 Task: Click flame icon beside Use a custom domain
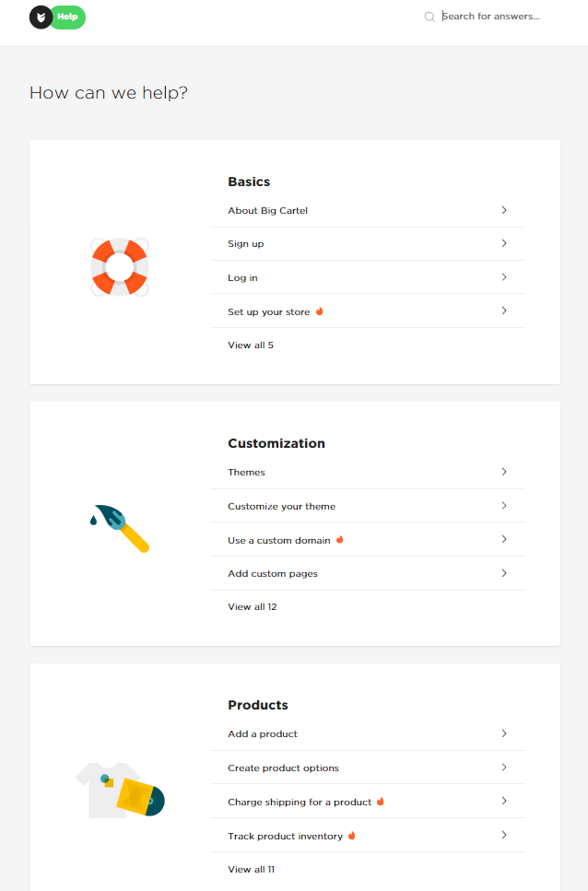340,539
